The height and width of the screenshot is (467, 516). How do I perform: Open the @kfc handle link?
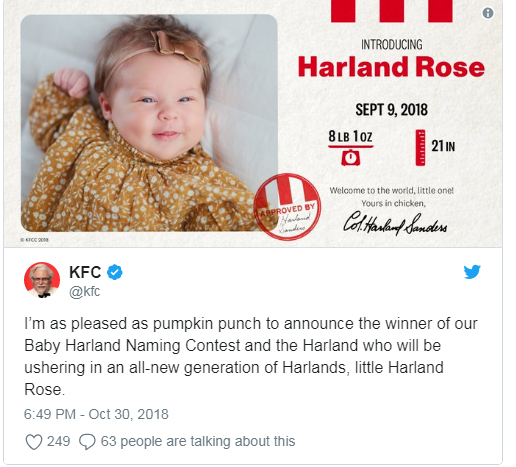click(x=84, y=291)
